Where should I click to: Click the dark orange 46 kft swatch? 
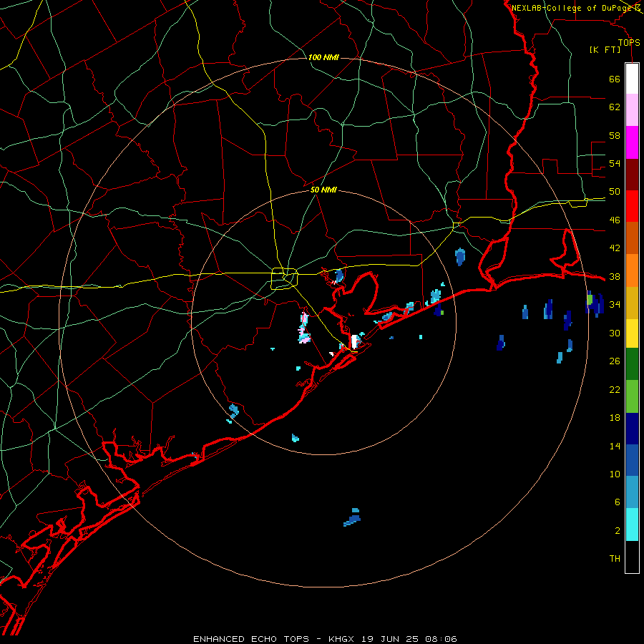point(632,238)
